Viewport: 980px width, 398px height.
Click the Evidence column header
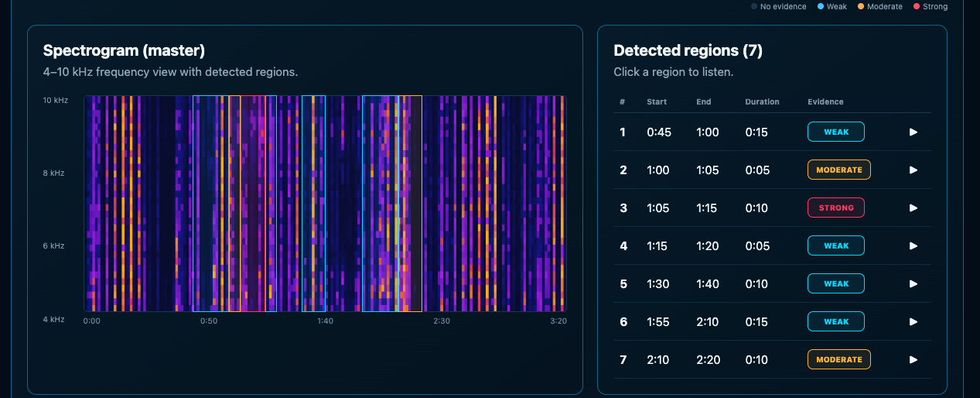825,101
